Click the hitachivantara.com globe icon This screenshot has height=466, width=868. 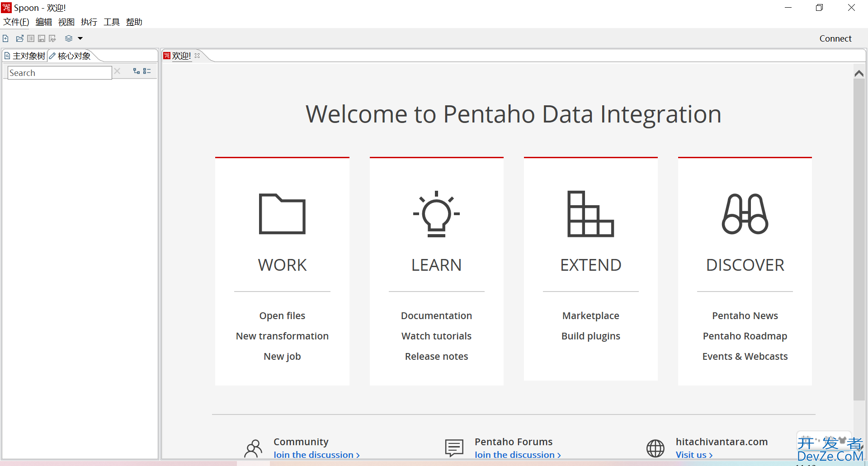click(x=655, y=448)
